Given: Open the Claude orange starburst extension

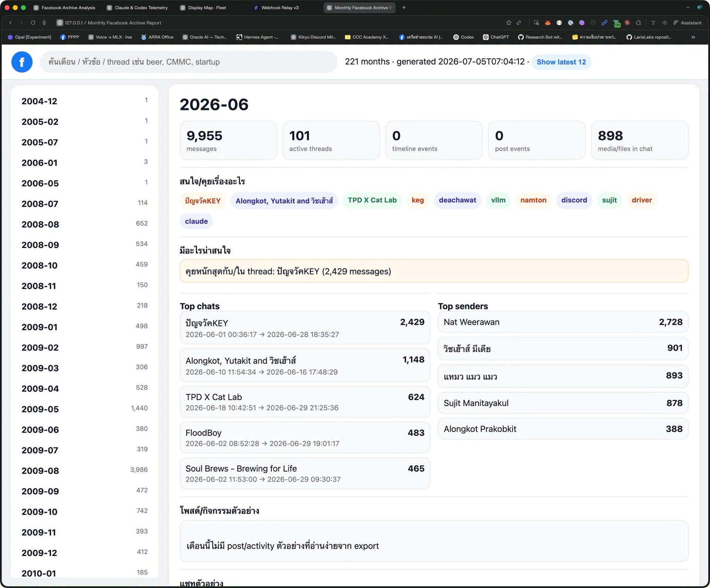Looking at the screenshot, I should pyautogui.click(x=627, y=23).
